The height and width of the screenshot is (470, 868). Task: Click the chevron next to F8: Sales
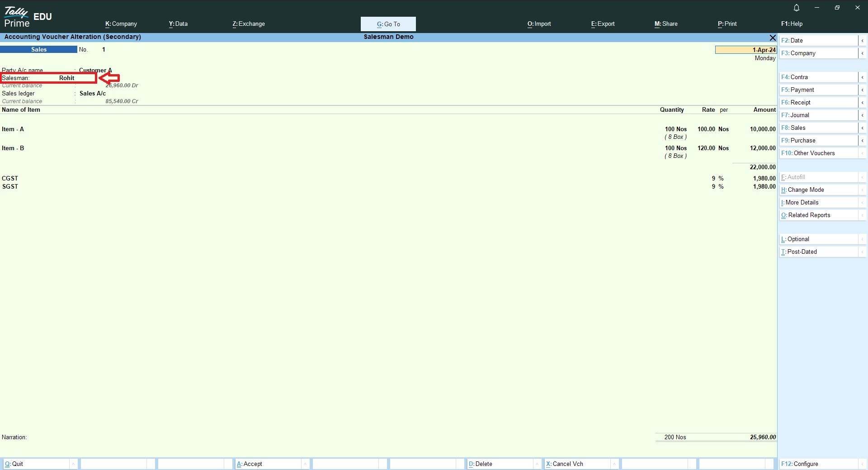click(862, 128)
